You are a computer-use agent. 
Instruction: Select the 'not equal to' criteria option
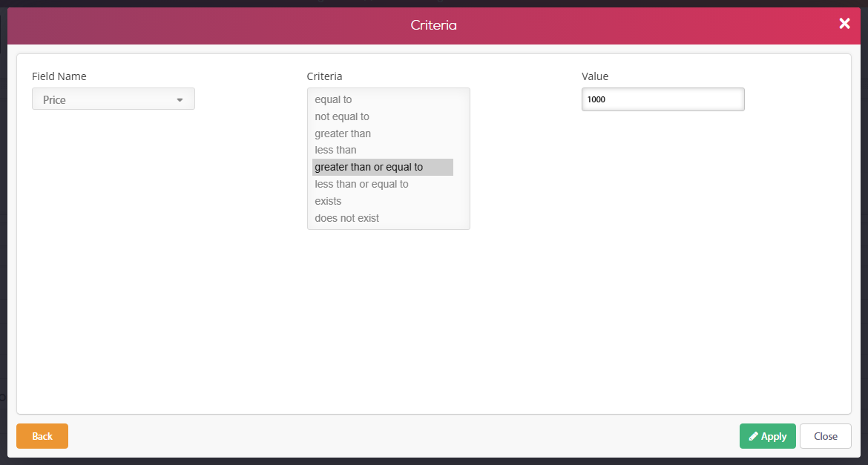[x=383, y=116]
